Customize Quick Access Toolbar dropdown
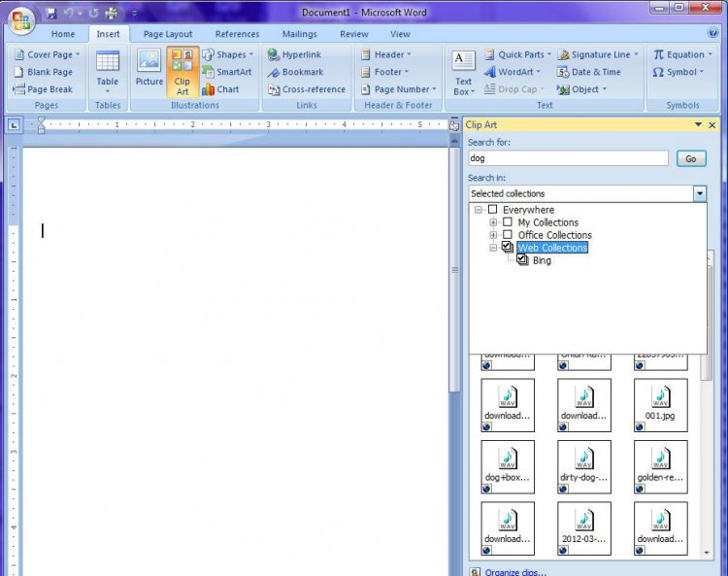Viewport: 728px width, 576px height. [x=134, y=14]
